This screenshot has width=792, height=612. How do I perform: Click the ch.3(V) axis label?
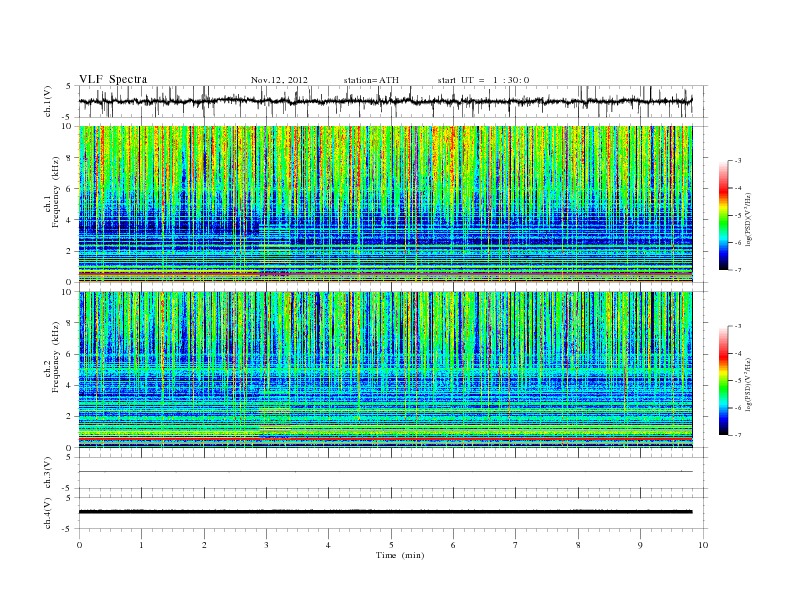click(48, 473)
